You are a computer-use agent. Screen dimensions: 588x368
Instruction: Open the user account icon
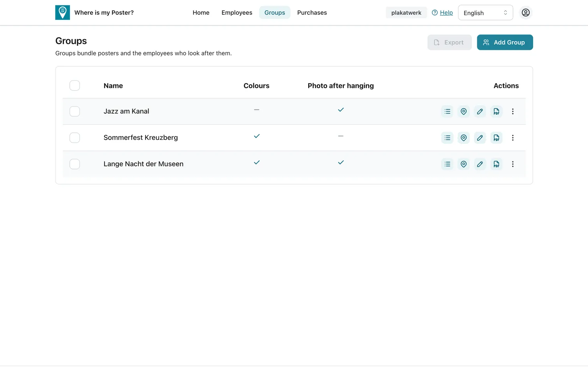click(x=526, y=12)
